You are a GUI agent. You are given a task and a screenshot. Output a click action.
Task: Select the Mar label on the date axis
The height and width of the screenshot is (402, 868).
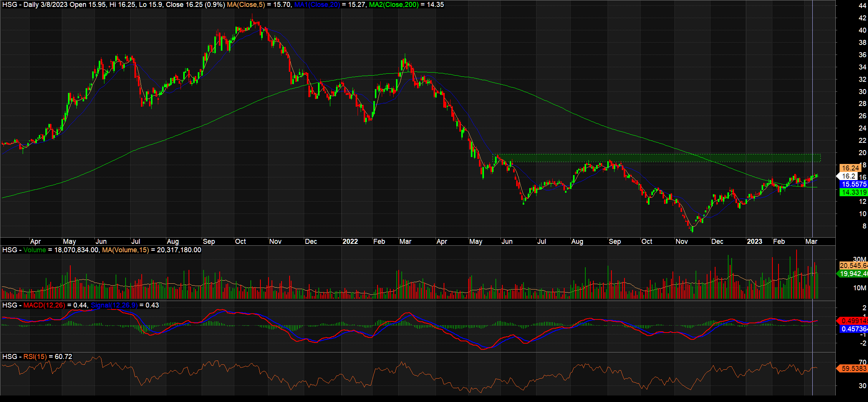(812, 242)
